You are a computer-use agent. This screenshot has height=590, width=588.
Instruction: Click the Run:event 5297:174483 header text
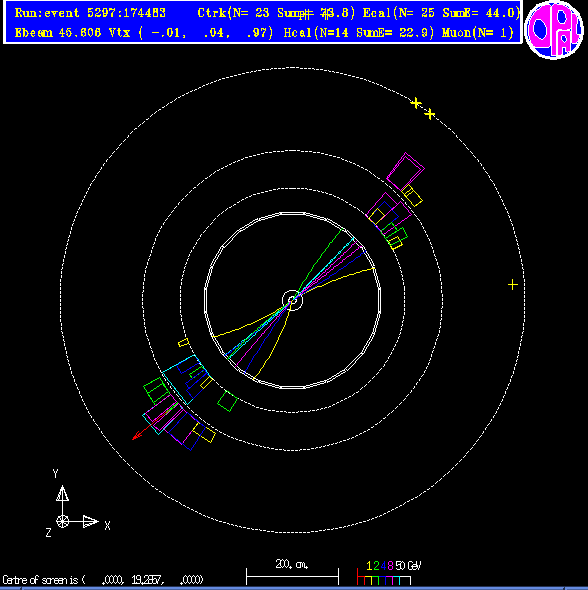pyautogui.click(x=90, y=13)
